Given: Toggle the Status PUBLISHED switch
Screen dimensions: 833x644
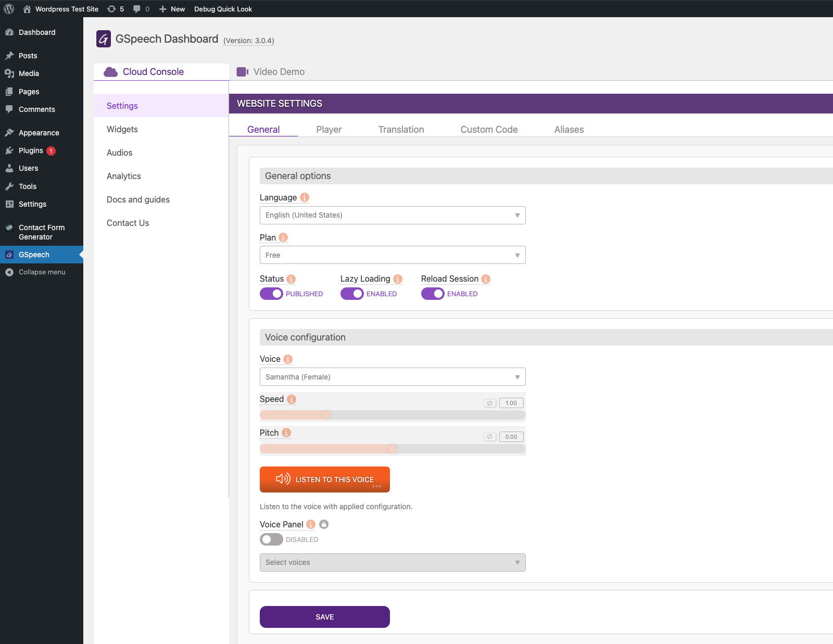Looking at the screenshot, I should point(271,294).
